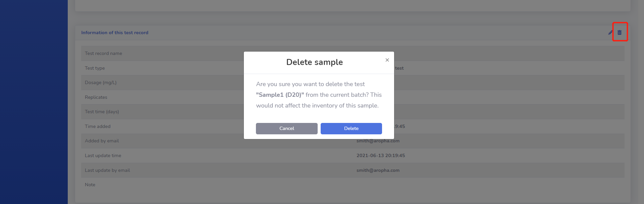This screenshot has height=204, width=644.
Task: Click the "Last update time" row label
Action: point(103,156)
